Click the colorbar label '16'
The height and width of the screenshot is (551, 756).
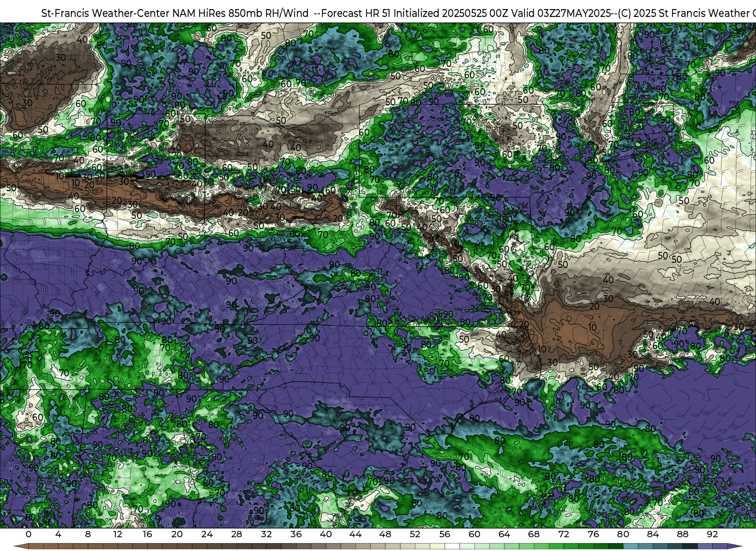point(147,534)
